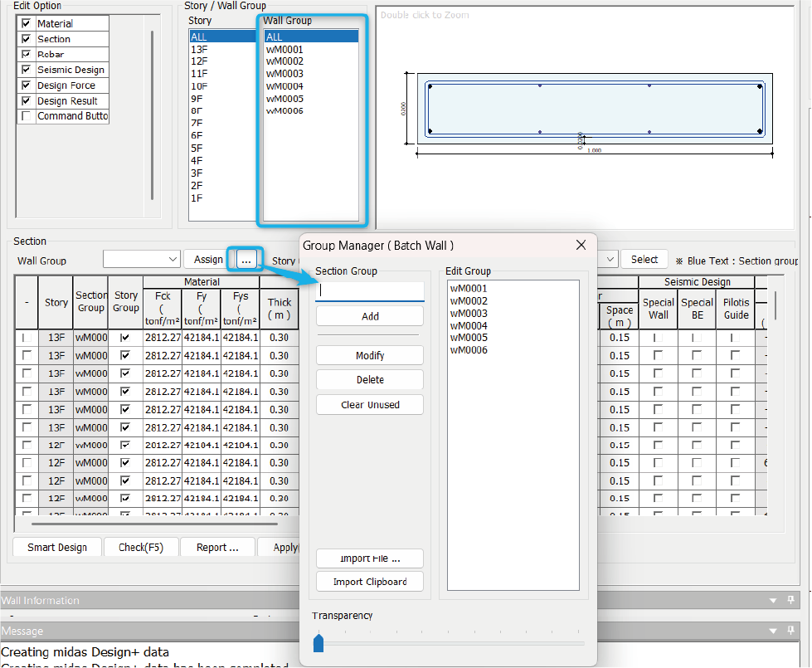Click the Import Clipboard button

[x=370, y=582]
